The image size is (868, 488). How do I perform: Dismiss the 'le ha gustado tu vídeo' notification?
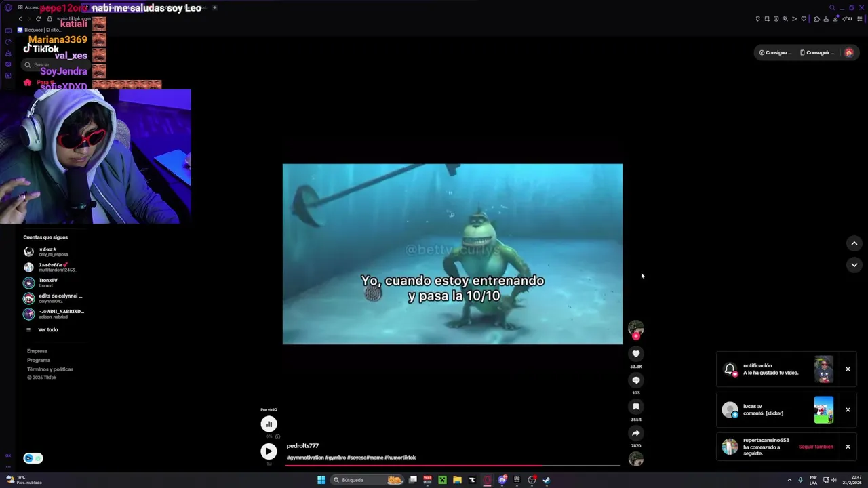click(x=848, y=369)
